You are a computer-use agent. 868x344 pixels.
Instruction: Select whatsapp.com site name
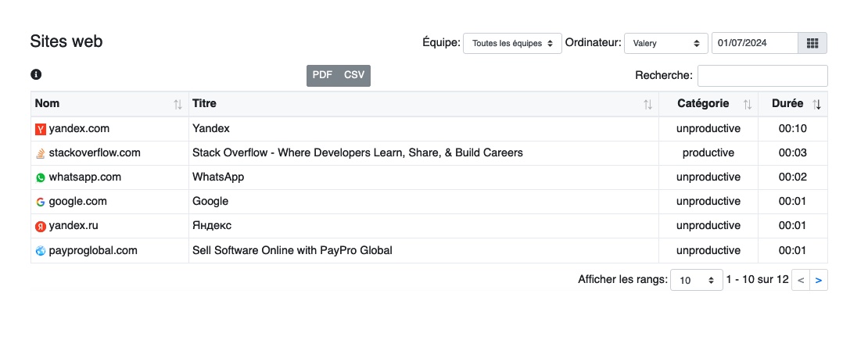coord(84,177)
